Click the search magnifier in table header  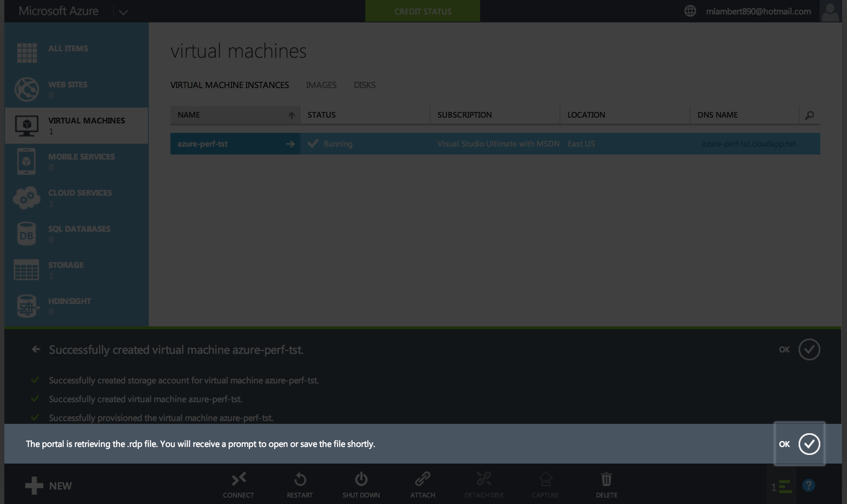[x=809, y=115]
